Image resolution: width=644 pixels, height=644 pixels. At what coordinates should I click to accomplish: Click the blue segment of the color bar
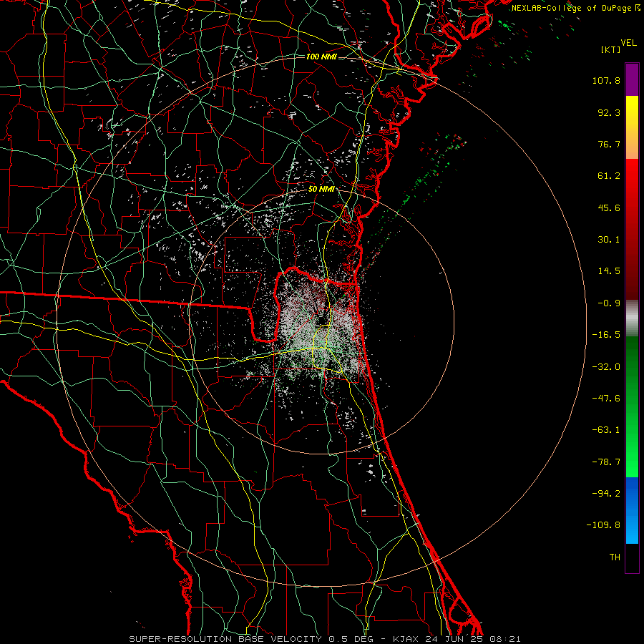tap(632, 510)
